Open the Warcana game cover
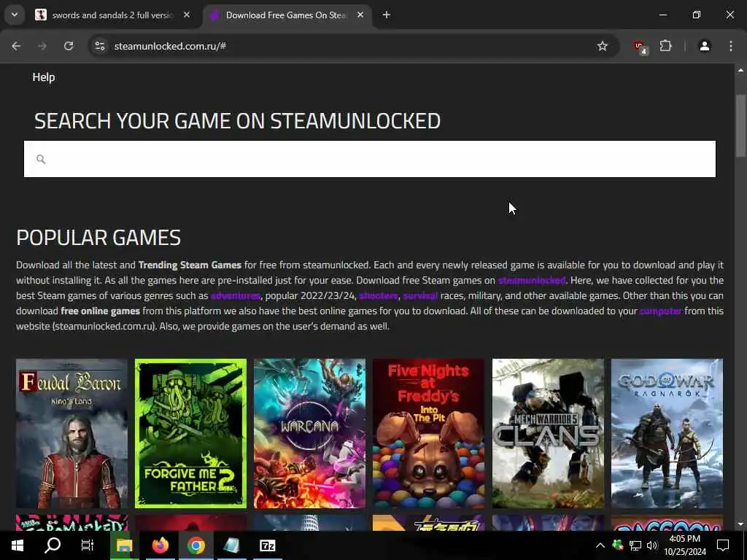 309,434
